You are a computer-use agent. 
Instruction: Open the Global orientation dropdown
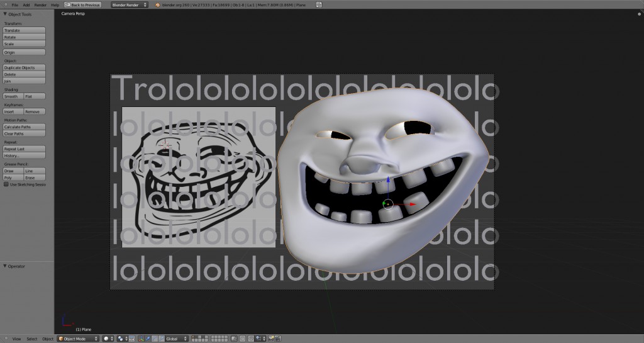click(177, 339)
